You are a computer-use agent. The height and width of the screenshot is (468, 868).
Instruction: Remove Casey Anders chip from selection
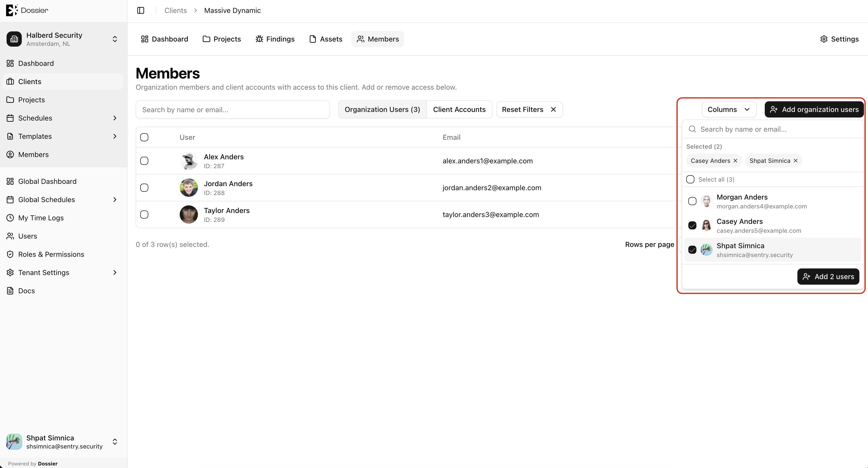pyautogui.click(x=735, y=161)
